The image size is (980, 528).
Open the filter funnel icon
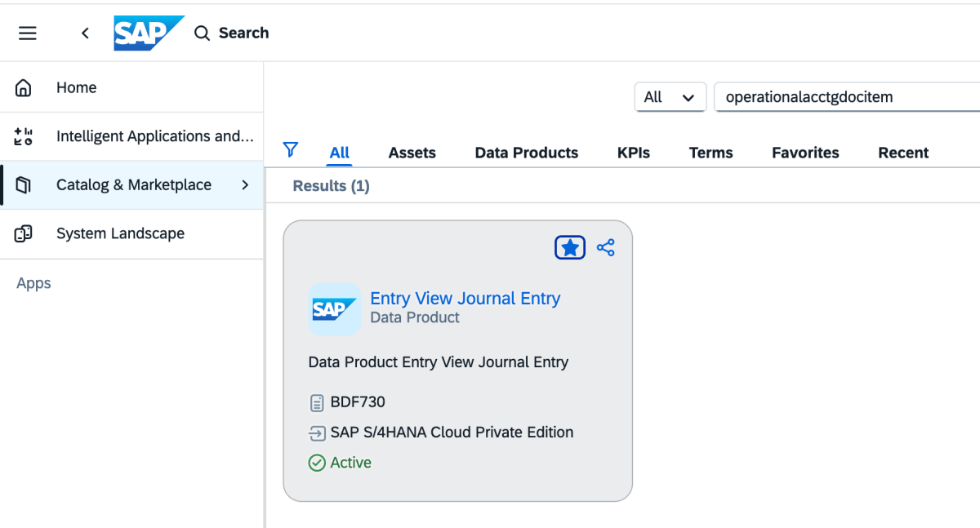pyautogui.click(x=290, y=149)
